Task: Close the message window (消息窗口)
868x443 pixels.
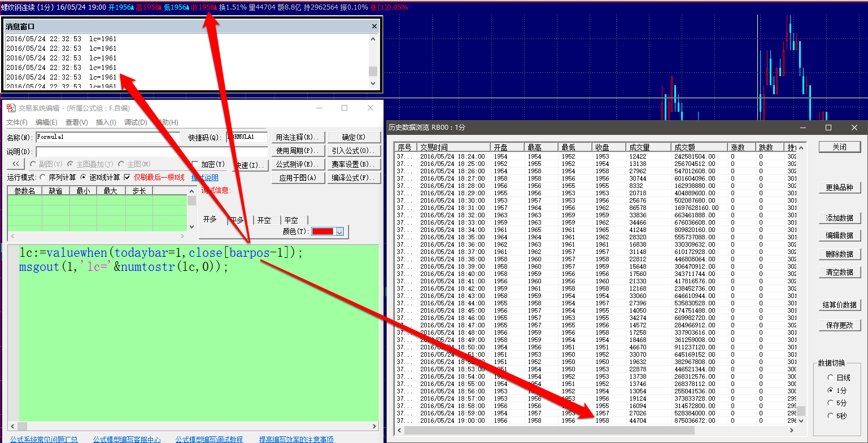Action: click(374, 27)
